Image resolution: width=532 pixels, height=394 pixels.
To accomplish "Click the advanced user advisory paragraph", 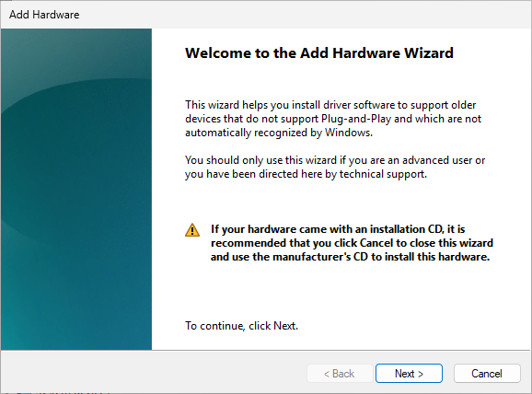I will [335, 167].
